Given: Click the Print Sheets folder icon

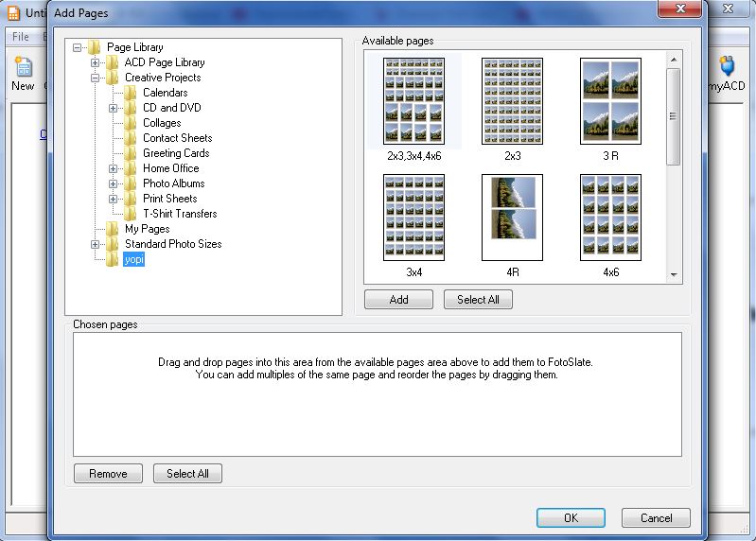Looking at the screenshot, I should 130,199.
